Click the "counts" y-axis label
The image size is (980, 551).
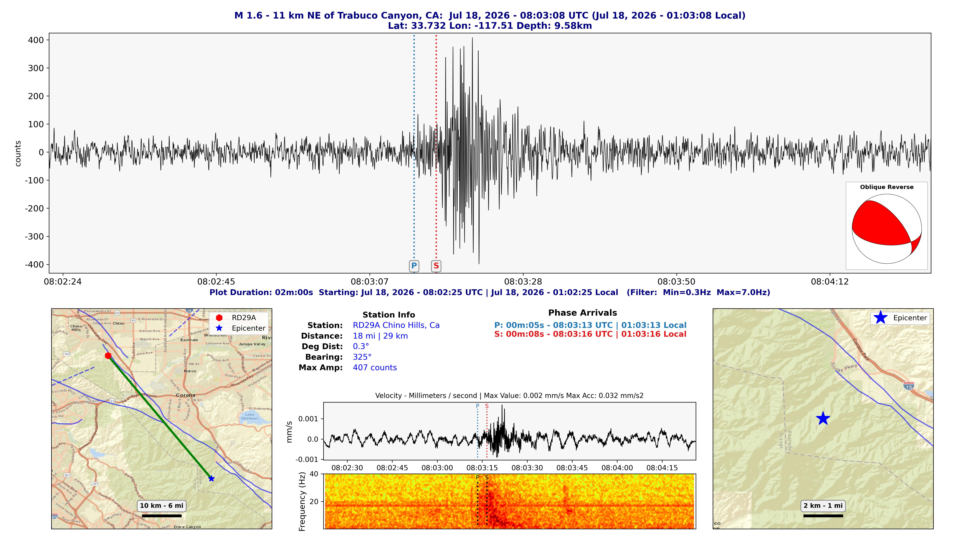pyautogui.click(x=18, y=153)
